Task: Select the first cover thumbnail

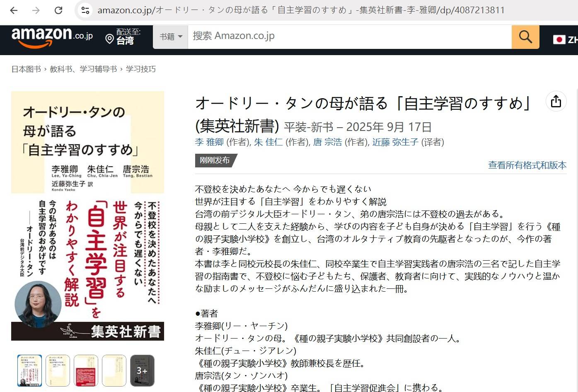Action: (29, 370)
